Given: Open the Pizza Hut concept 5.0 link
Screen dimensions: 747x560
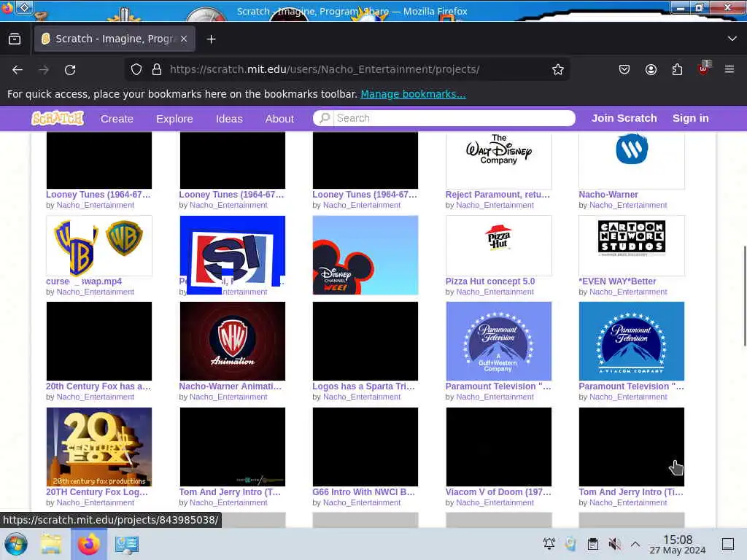Looking at the screenshot, I should click(x=490, y=281).
